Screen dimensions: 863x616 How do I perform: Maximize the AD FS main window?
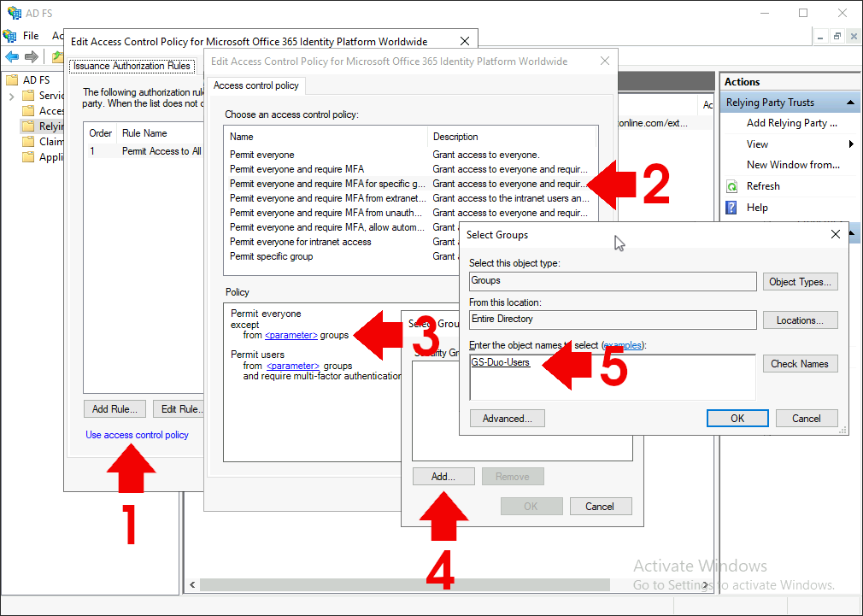[803, 13]
